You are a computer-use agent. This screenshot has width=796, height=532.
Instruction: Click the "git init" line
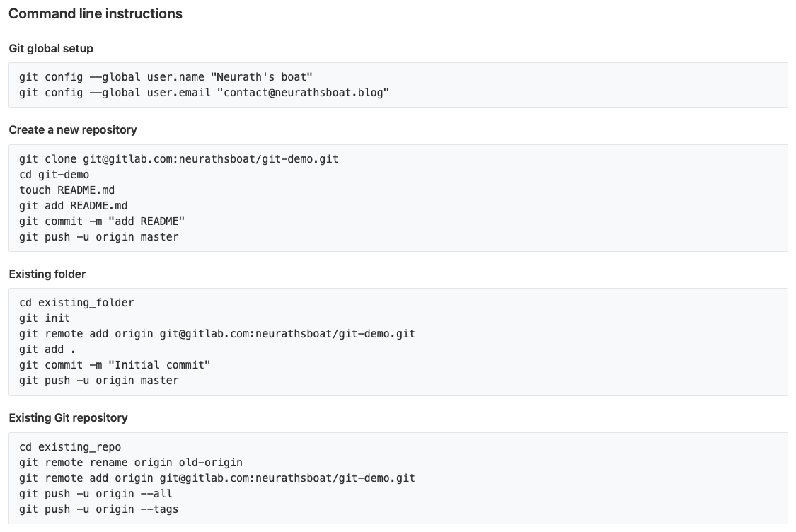45,318
